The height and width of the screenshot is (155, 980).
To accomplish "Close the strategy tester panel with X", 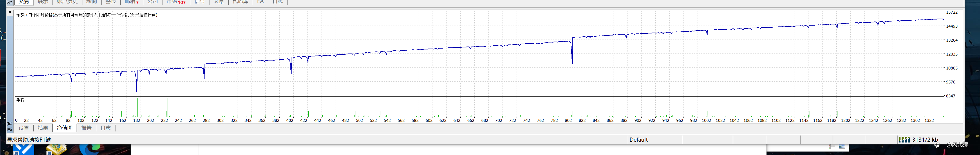I will [x=10, y=12].
